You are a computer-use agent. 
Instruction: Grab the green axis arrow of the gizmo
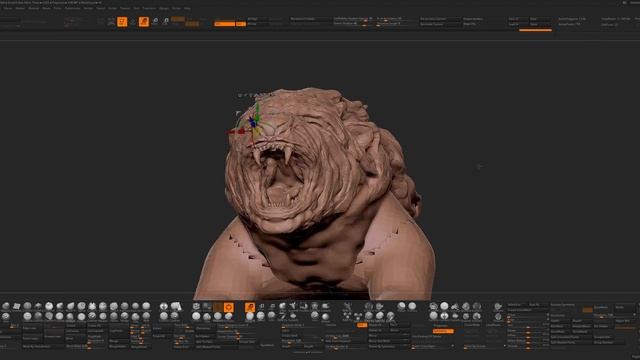click(257, 111)
